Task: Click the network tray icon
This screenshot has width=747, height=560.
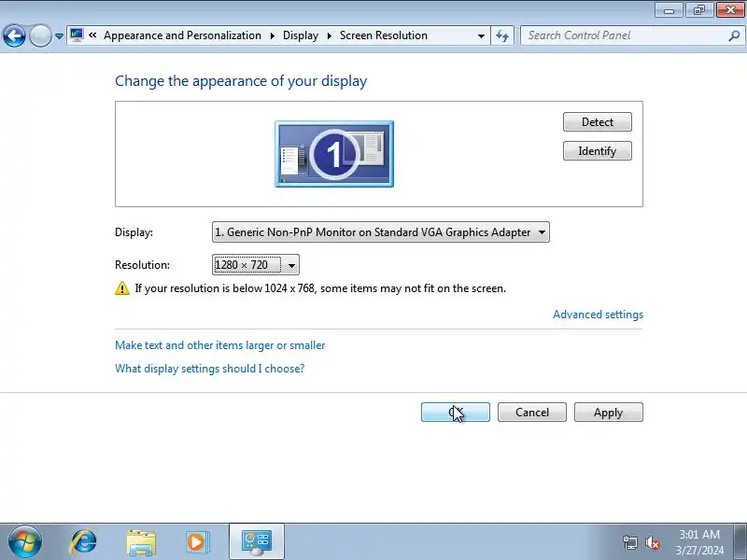Action: (x=629, y=542)
